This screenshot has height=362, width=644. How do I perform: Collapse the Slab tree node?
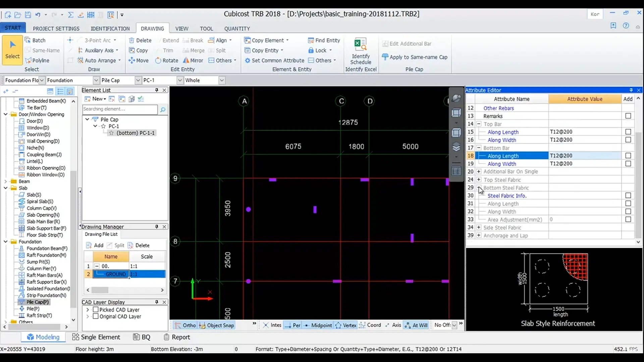pos(5,188)
